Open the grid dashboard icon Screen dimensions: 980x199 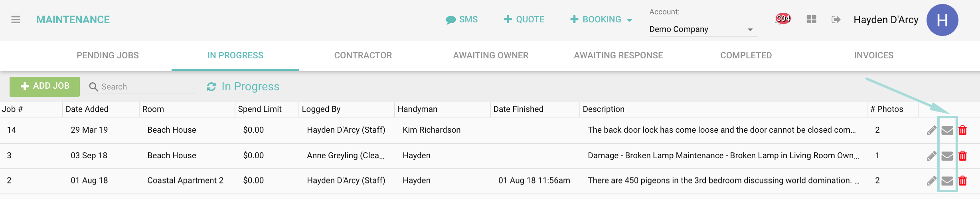[x=811, y=20]
